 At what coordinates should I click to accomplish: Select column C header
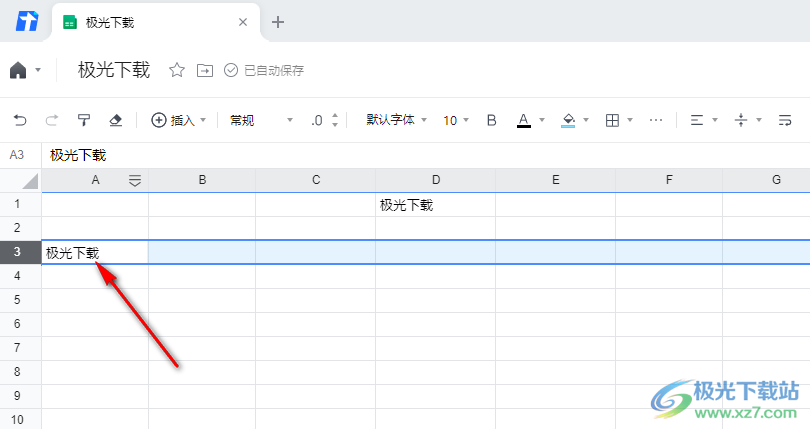[316, 180]
